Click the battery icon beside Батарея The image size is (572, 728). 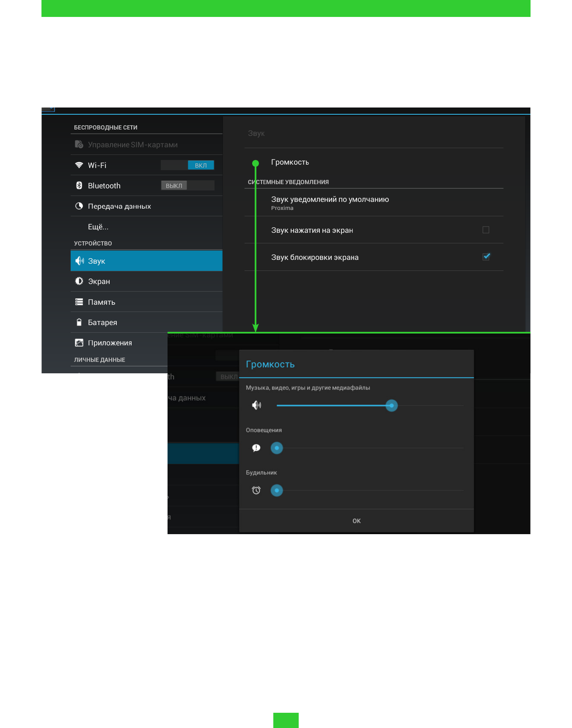[x=79, y=322]
